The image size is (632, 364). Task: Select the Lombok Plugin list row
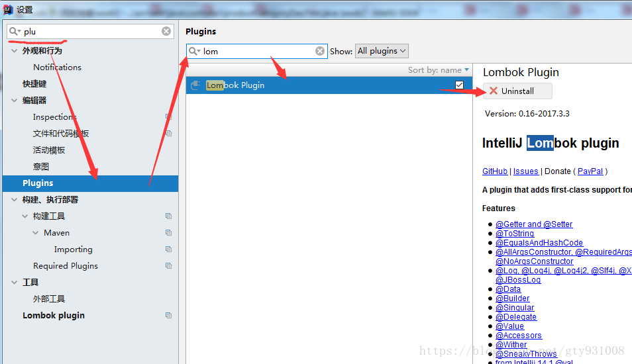[x=329, y=85]
